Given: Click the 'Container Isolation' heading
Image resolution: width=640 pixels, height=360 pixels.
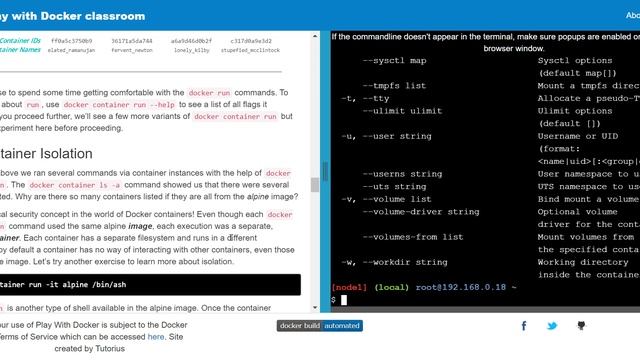Looking at the screenshot, I should click(x=46, y=153).
